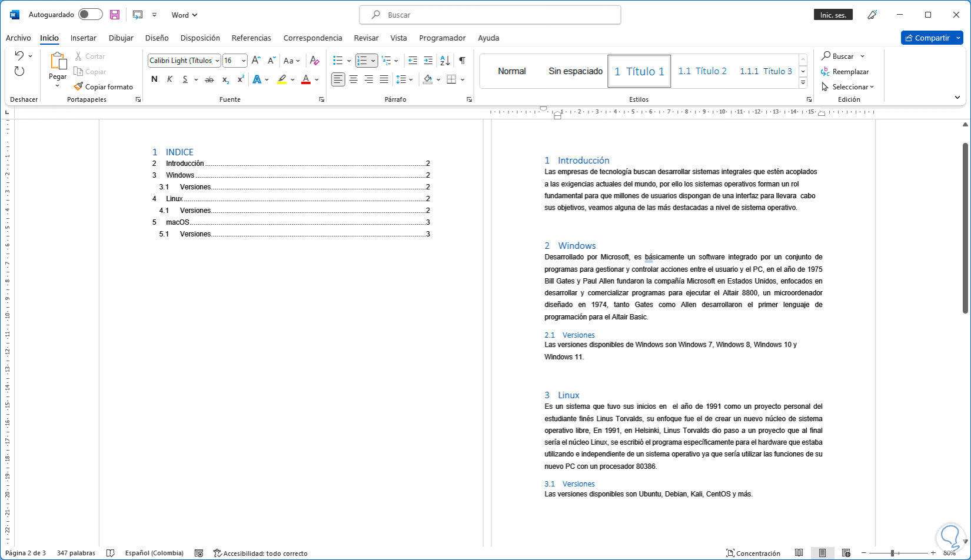Clear all formatting icon
This screenshot has height=560, width=971.
click(x=314, y=61)
